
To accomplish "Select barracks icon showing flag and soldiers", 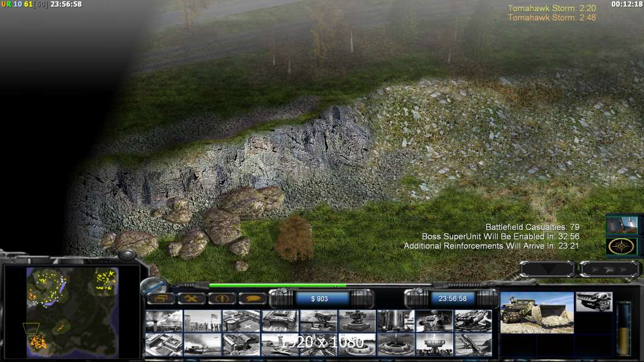I will (202, 321).
